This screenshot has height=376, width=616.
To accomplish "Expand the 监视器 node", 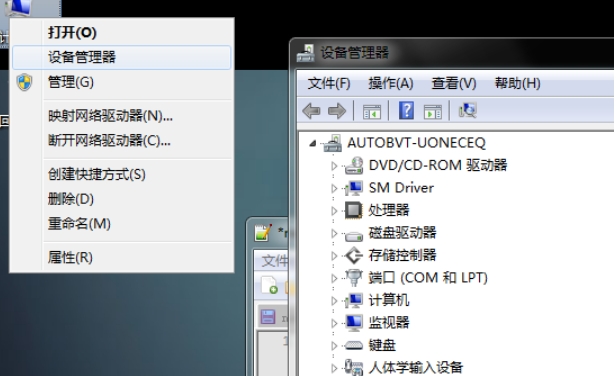I will pyautogui.click(x=334, y=323).
